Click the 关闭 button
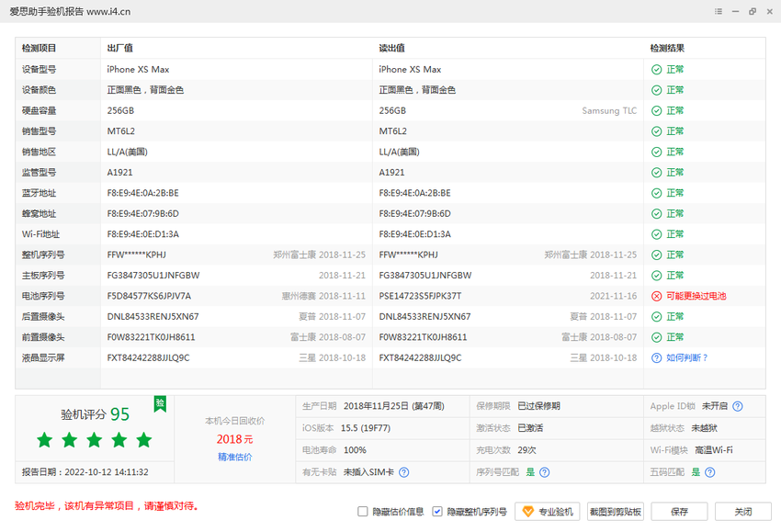Image resolution: width=781 pixels, height=532 pixels. (x=743, y=512)
